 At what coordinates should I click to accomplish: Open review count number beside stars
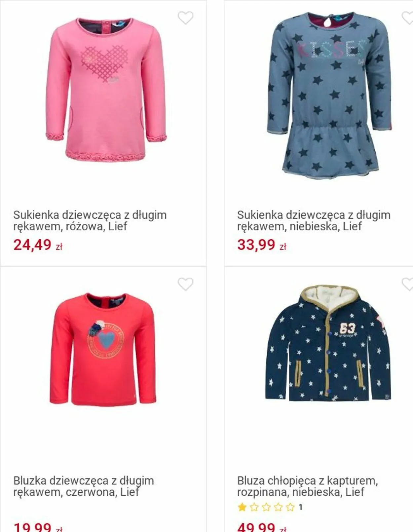300,507
